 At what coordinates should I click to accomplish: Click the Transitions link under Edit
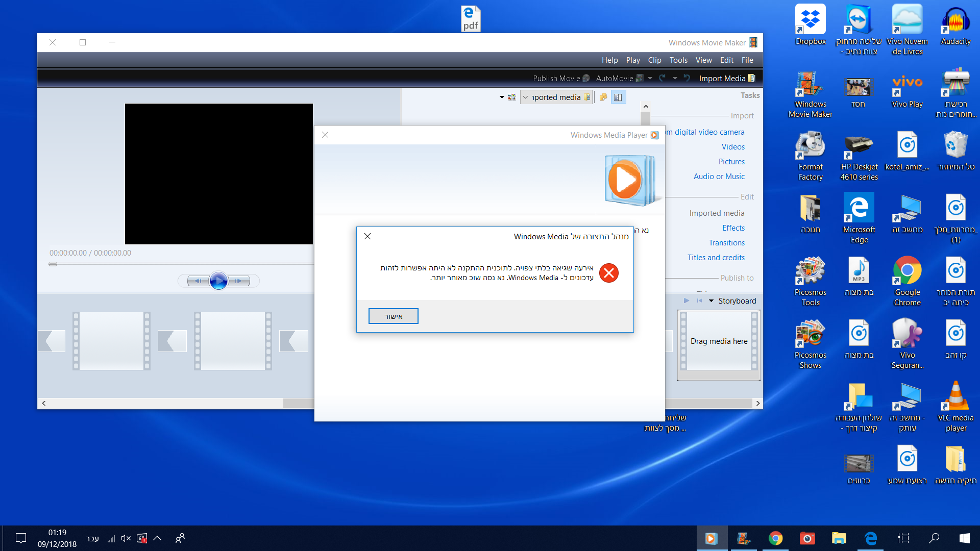[x=727, y=243]
